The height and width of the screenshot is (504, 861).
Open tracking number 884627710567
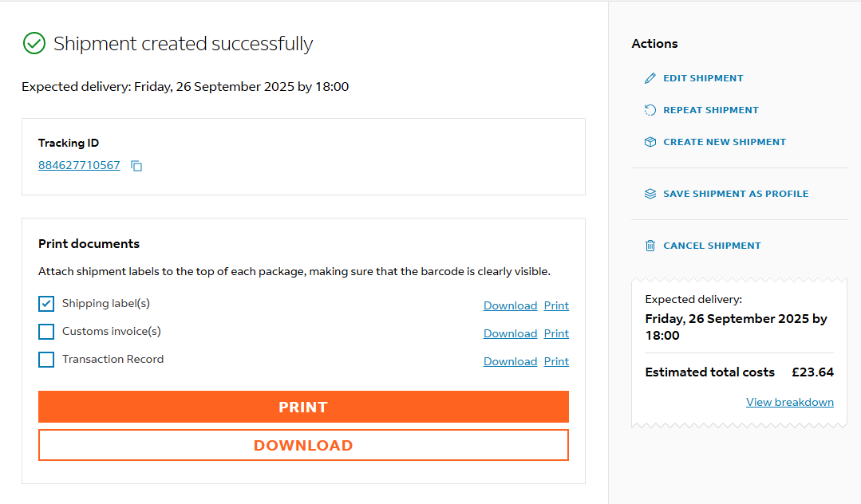[79, 165]
